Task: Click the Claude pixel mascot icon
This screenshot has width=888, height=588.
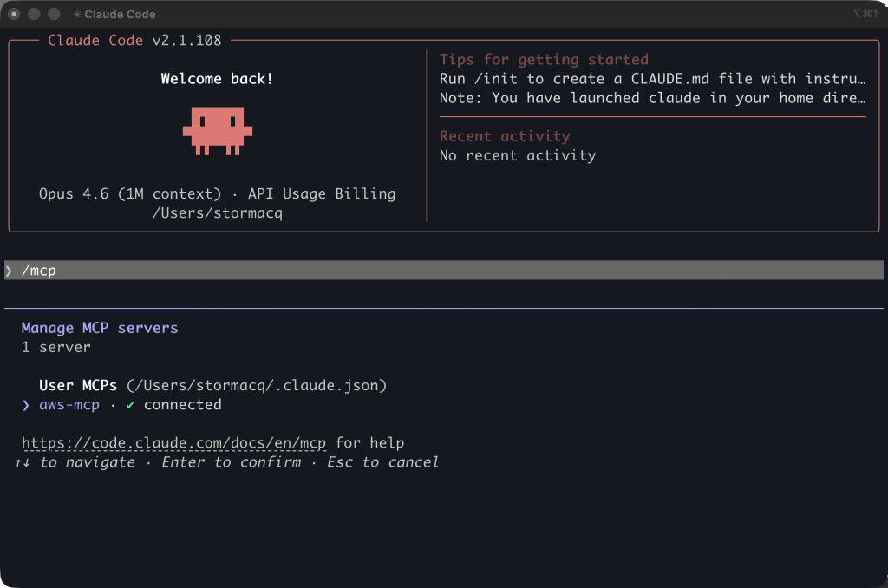Action: 218,131
